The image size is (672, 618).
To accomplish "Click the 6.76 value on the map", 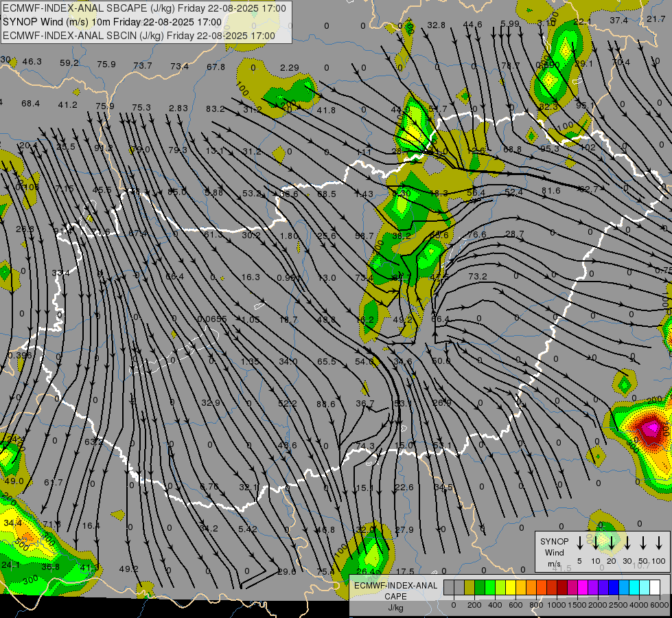I will click(x=209, y=487).
